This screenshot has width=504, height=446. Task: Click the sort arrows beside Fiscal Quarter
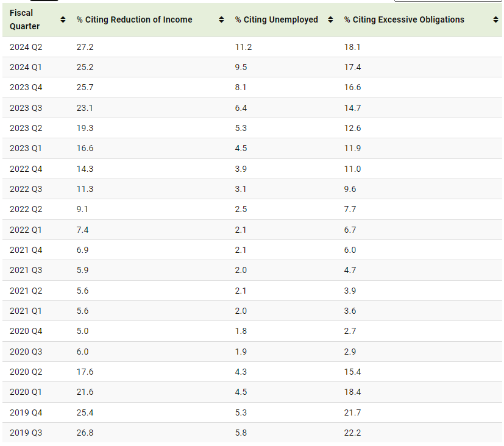click(x=63, y=20)
